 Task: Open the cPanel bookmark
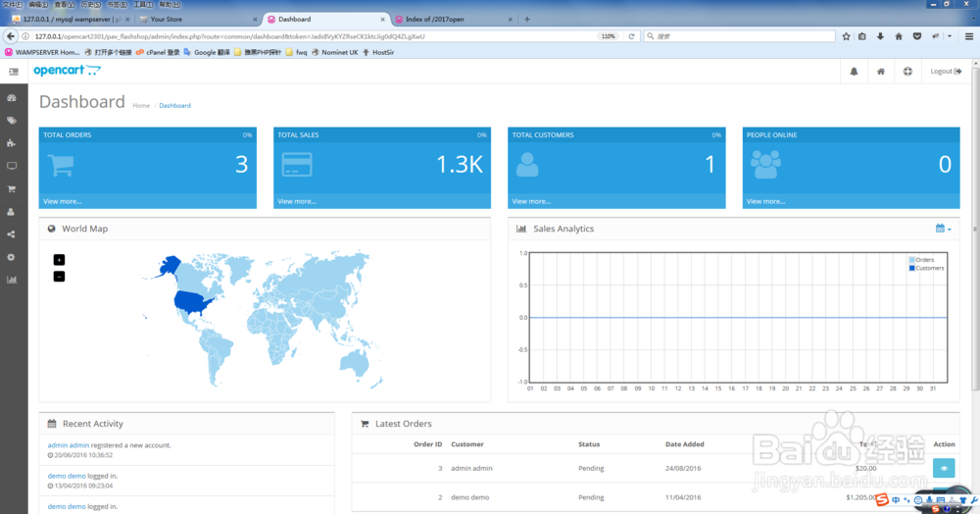click(158, 53)
